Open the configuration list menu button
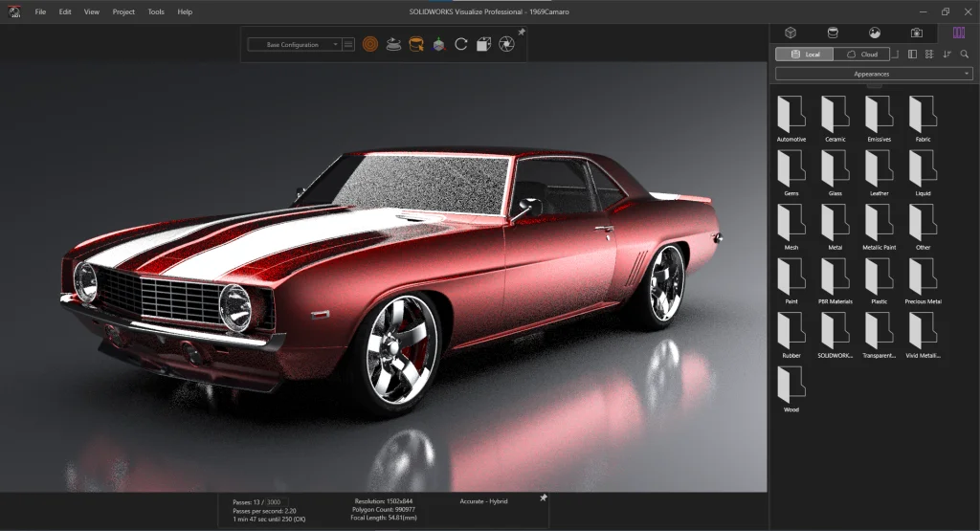The image size is (980, 531). 348,44
